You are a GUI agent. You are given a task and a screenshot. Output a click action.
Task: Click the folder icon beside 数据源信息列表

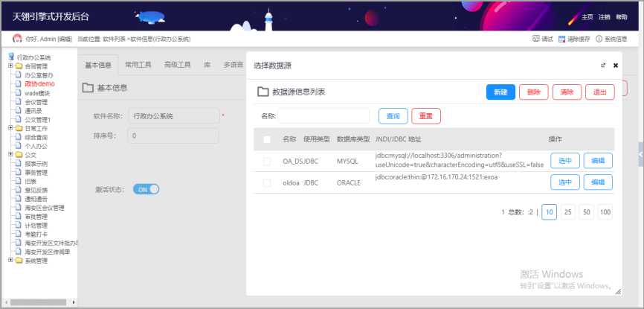pos(263,92)
